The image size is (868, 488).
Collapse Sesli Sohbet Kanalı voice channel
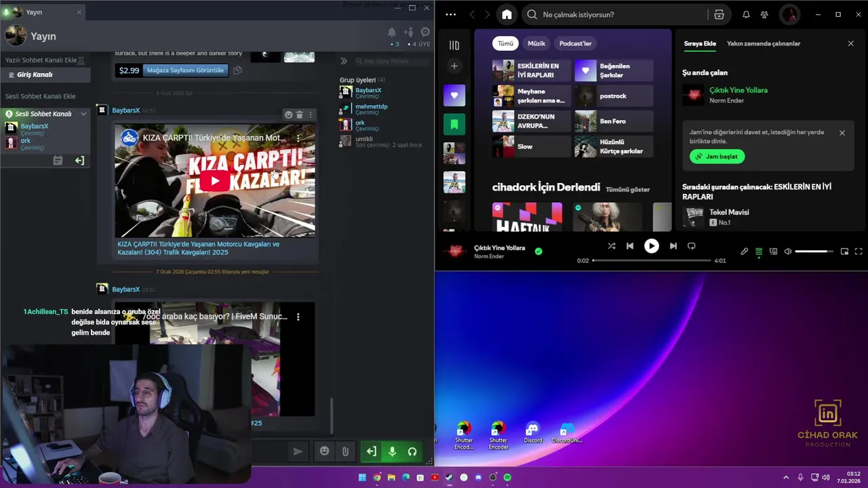[83, 114]
